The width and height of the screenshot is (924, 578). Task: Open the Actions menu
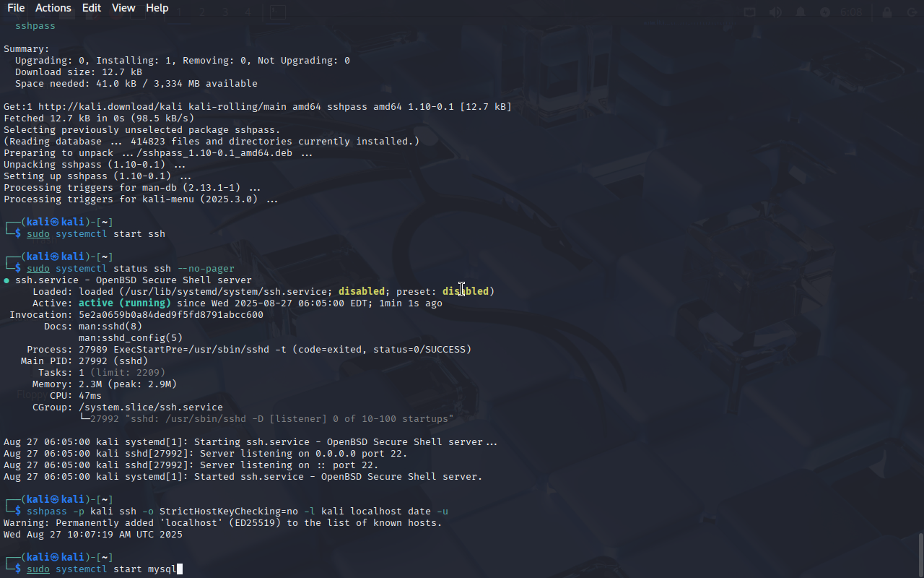coord(53,8)
